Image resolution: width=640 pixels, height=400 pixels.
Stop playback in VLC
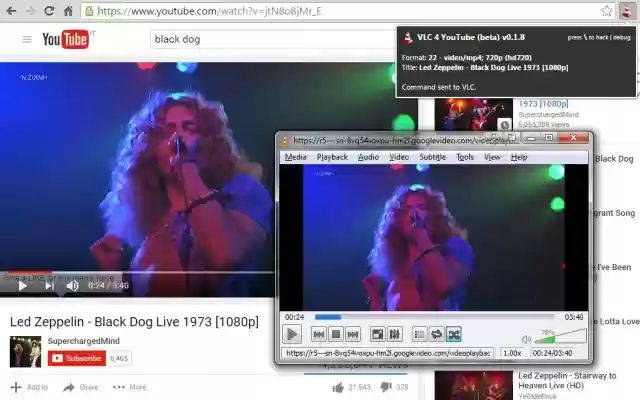pyautogui.click(x=336, y=335)
